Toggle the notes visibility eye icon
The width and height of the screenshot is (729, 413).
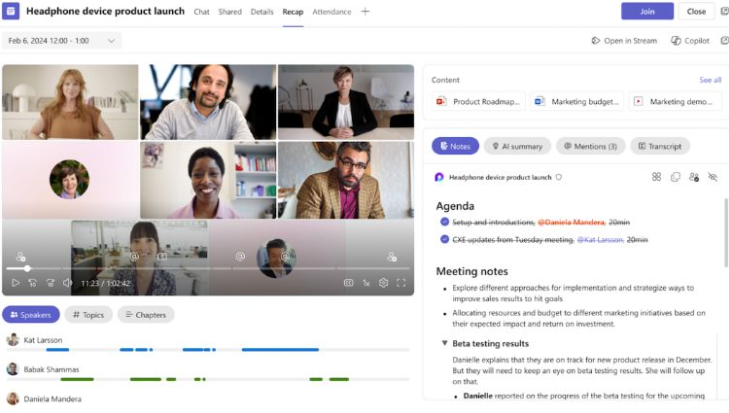713,177
